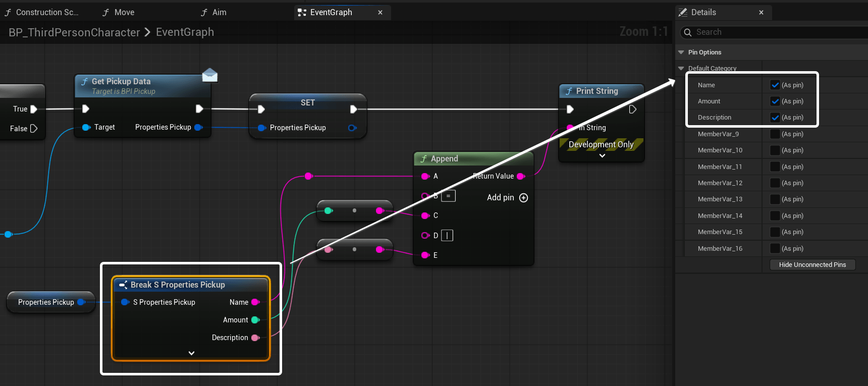Click the Name output pin on Break node

tap(255, 302)
